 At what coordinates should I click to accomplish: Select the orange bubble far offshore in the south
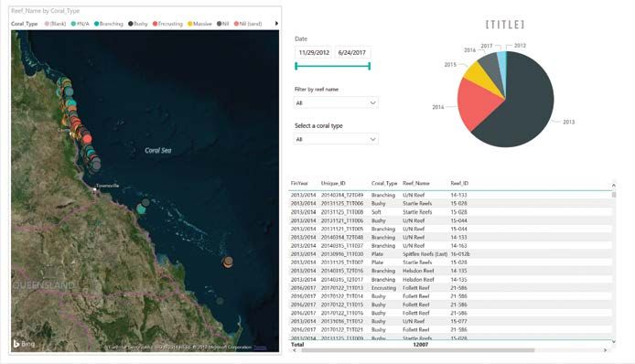[x=228, y=262]
